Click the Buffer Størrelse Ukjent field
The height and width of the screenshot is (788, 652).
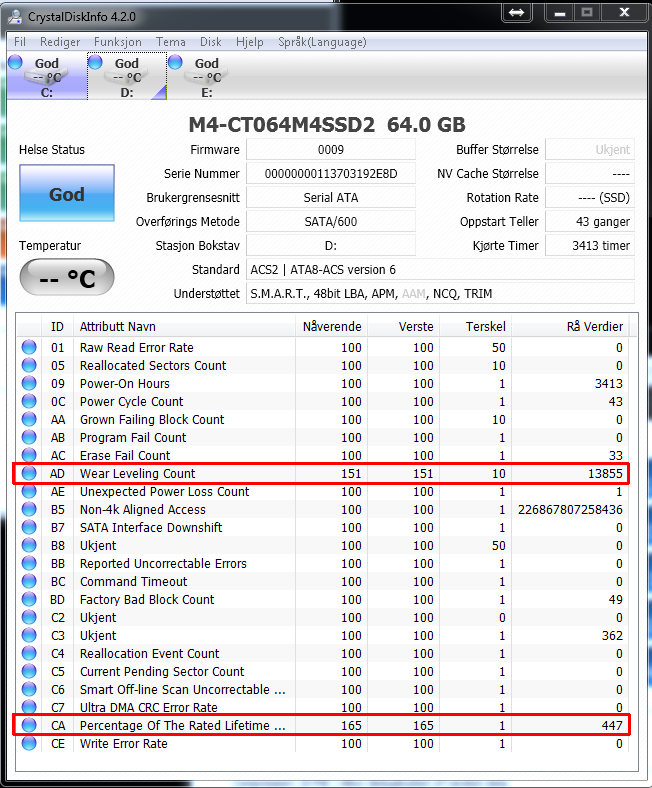tap(590, 149)
